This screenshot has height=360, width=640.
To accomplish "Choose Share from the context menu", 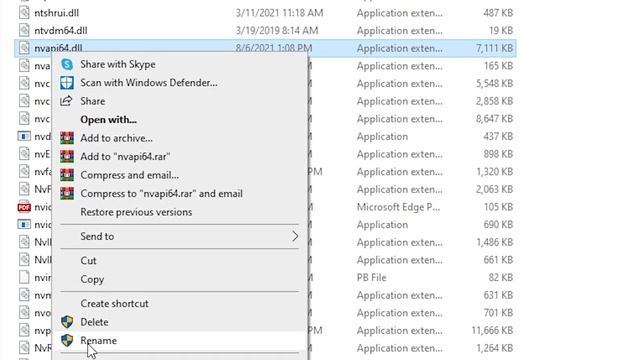I will point(92,101).
